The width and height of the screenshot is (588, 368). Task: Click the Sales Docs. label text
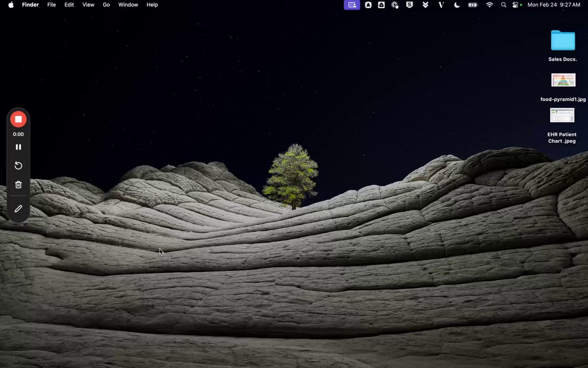tap(563, 59)
